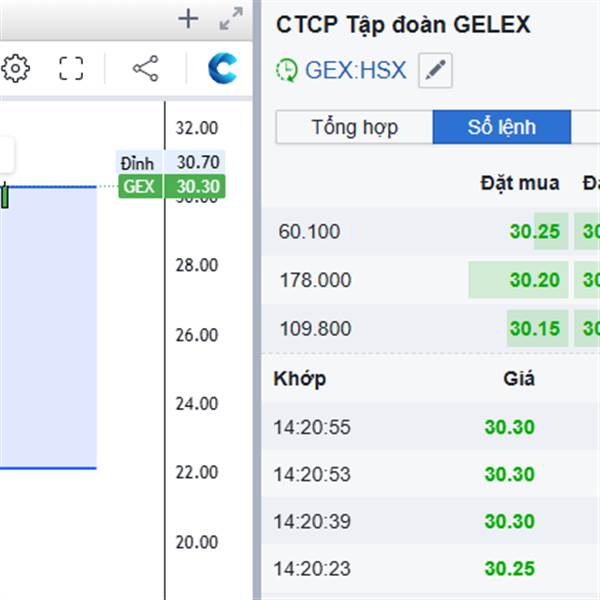
Task: Select matched trade at 14:20:53
Action: click(430, 474)
